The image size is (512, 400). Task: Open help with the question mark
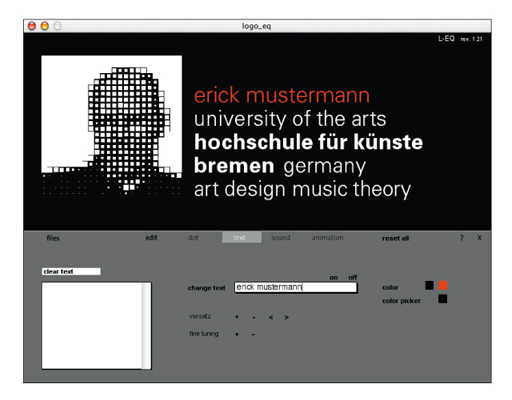click(x=462, y=238)
